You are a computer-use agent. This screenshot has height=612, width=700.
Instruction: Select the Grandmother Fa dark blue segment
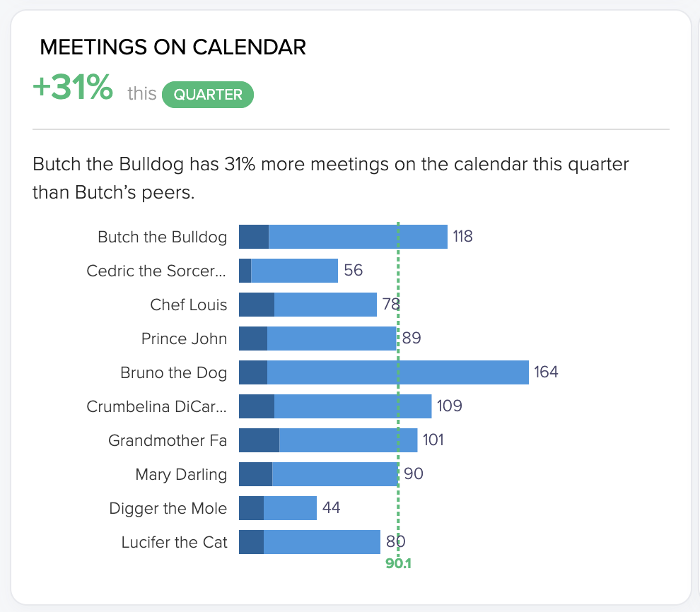tap(259, 440)
